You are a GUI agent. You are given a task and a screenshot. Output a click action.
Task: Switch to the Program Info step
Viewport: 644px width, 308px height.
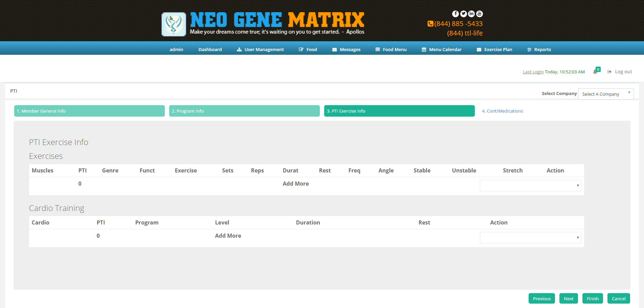tap(244, 111)
